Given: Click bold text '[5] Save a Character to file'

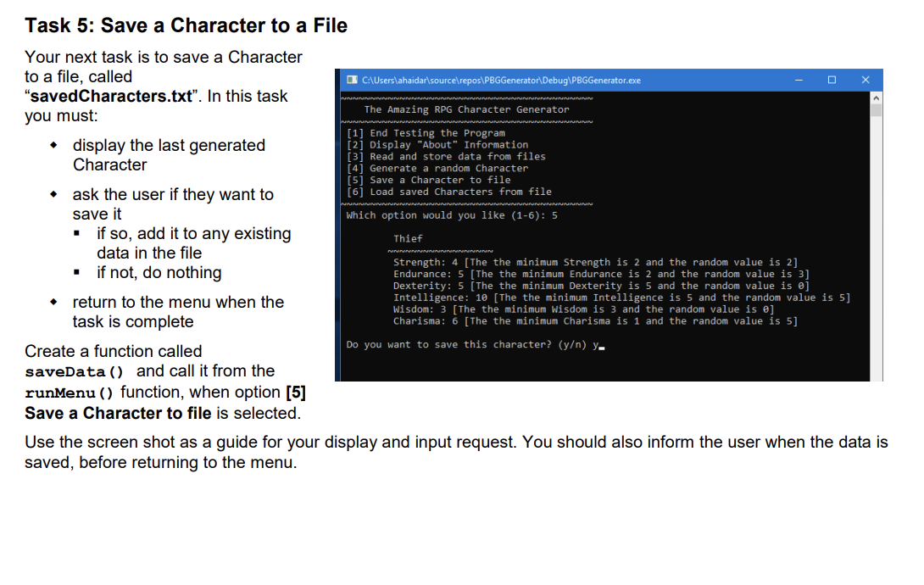Looking at the screenshot, I should coord(165,403).
